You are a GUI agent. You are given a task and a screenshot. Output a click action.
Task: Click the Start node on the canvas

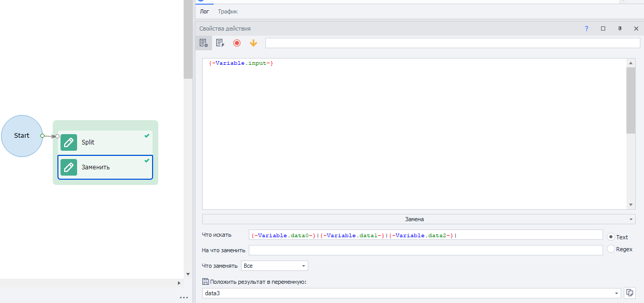point(22,136)
